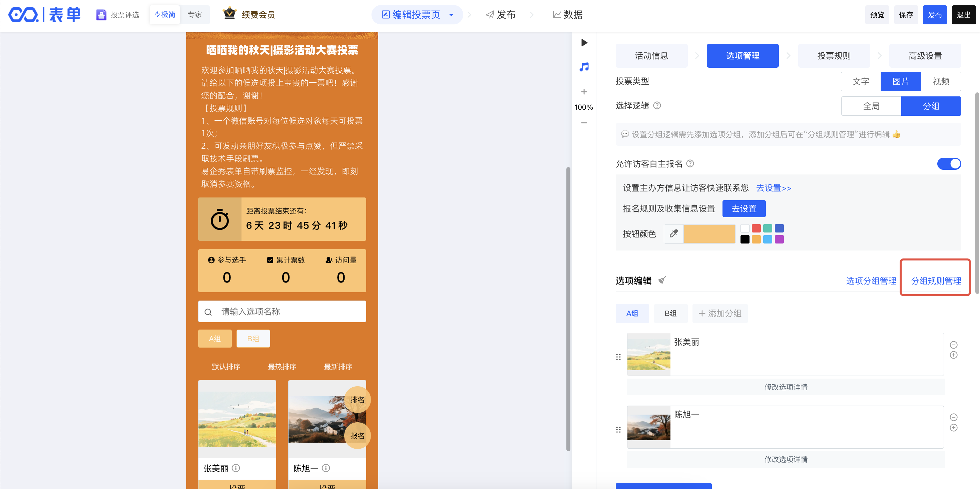The width and height of the screenshot is (980, 489).
Task: Zoom in with the plus icon
Action: pyautogui.click(x=584, y=92)
